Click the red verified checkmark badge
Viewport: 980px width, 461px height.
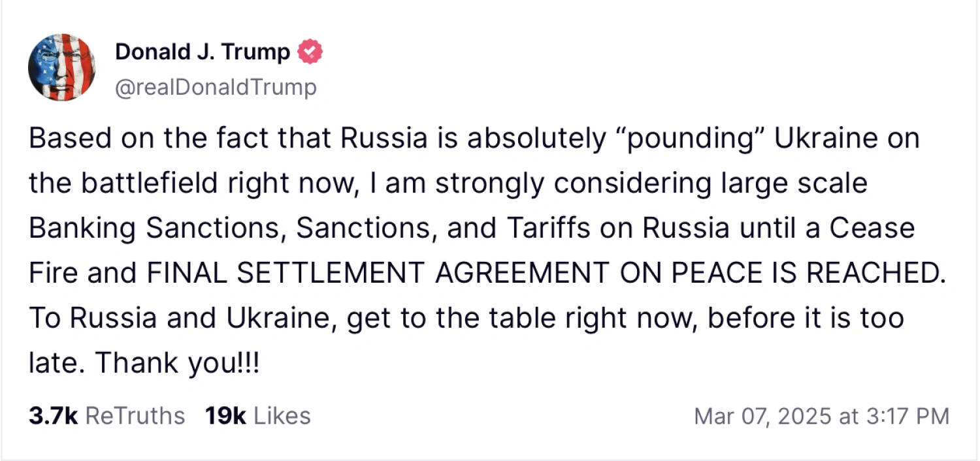[310, 52]
